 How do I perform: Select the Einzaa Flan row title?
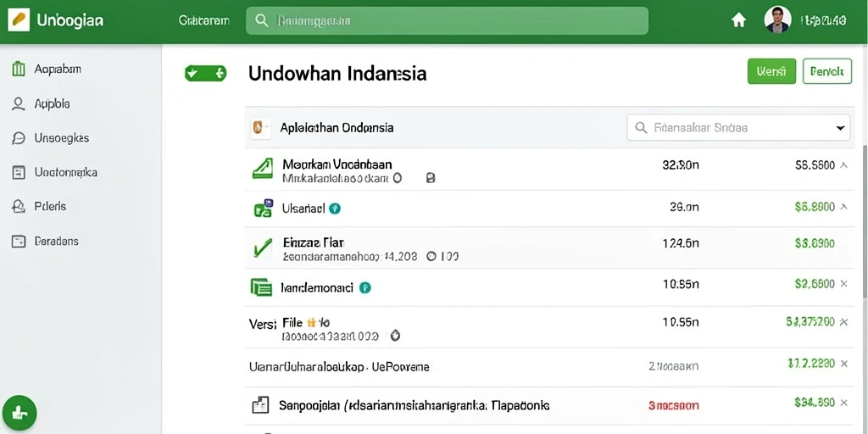(314, 242)
